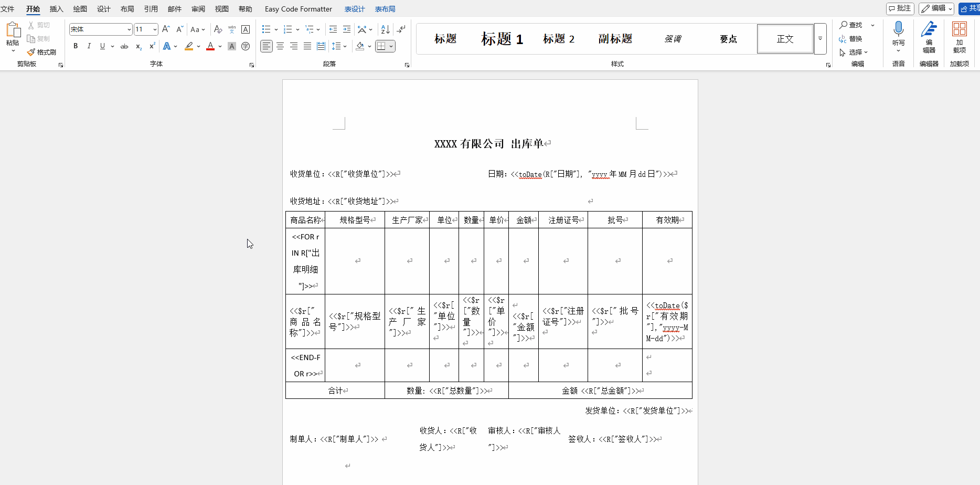Image resolution: width=980 pixels, height=485 pixels.
Task: Toggle bold formatting
Action: [x=76, y=46]
